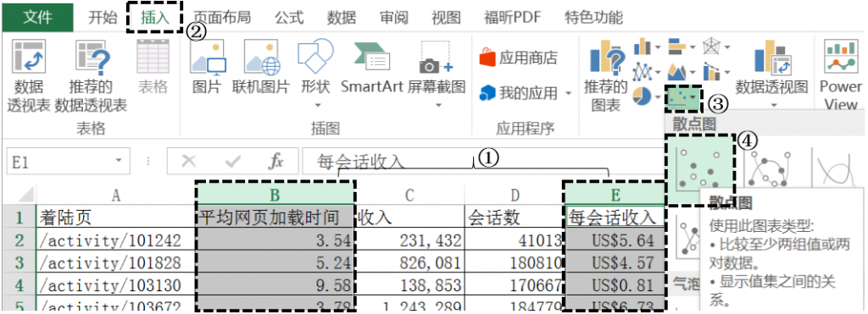
Task: Click the fx insert function button
Action: tap(275, 161)
